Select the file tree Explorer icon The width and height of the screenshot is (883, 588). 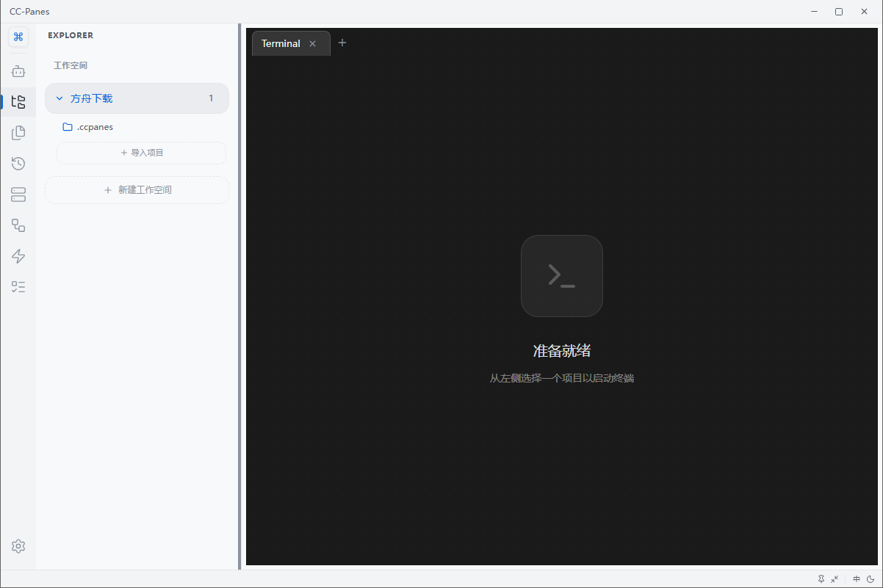point(18,101)
